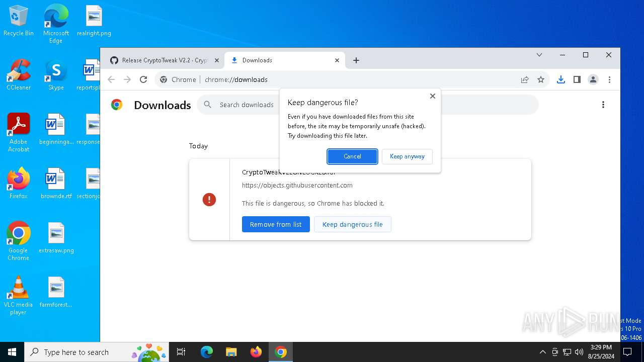Viewport: 644px width, 362px height.
Task: Click the Keep dangerous file button
Action: (x=352, y=224)
